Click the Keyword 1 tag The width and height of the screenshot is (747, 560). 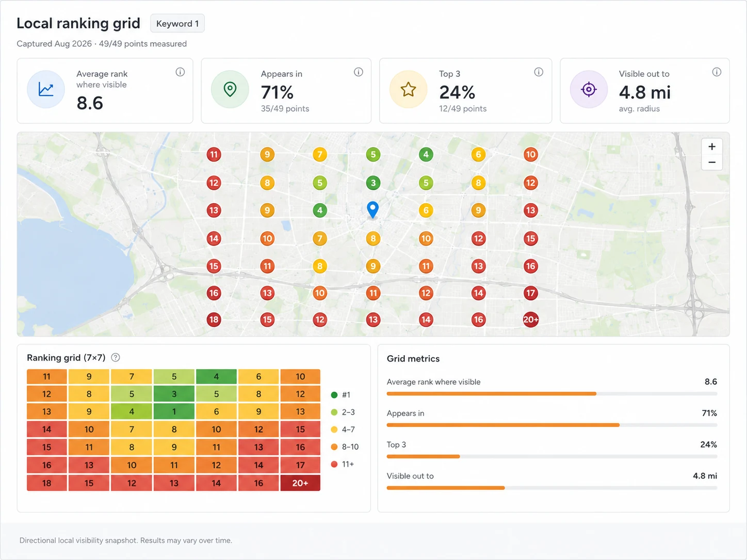pos(177,24)
